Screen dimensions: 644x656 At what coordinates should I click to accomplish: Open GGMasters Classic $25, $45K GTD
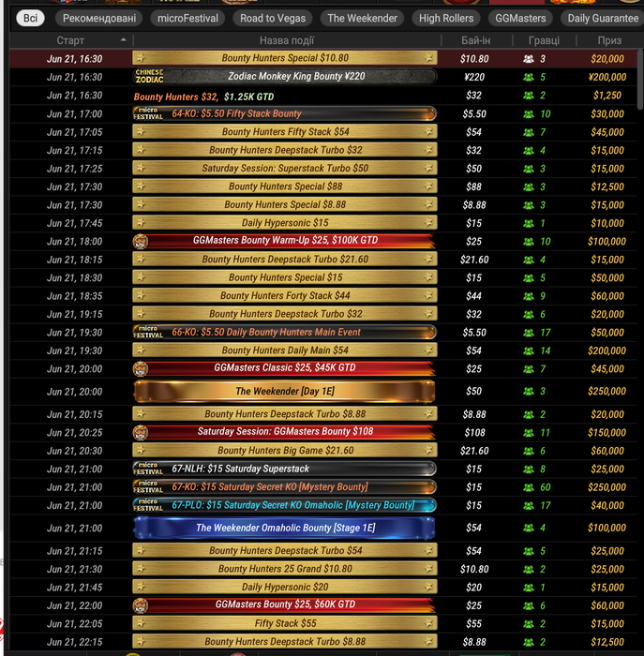285,368
